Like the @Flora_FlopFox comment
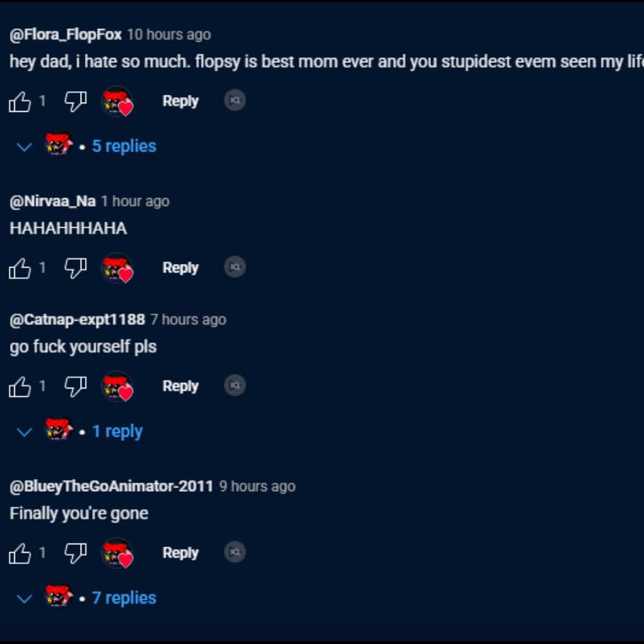Screen dimensions: 644x644 click(x=20, y=101)
